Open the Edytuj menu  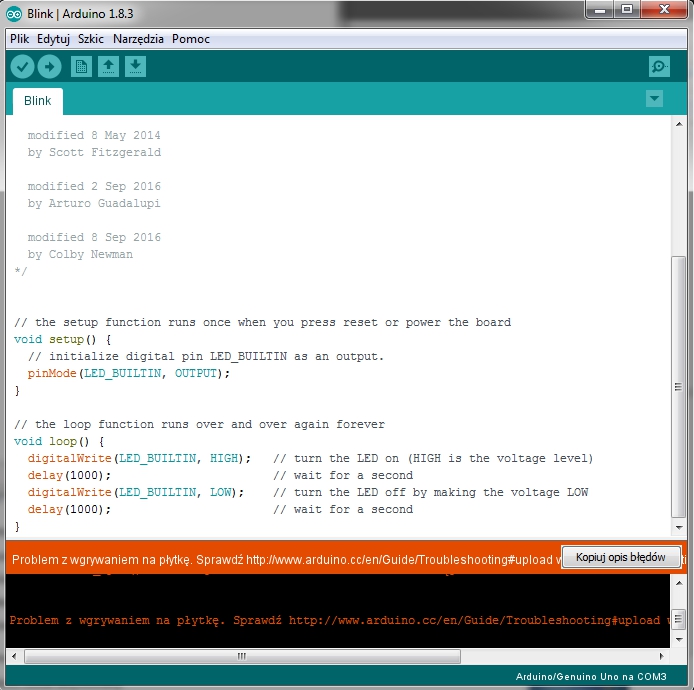[x=54, y=39]
